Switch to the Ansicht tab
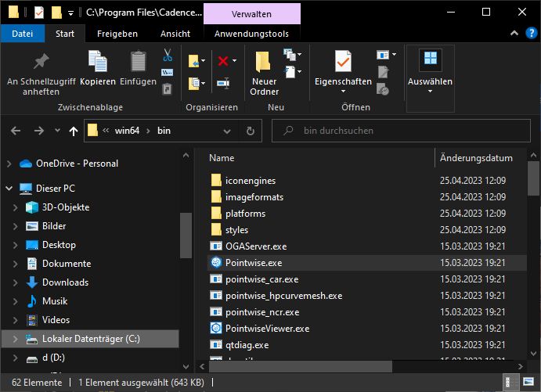 (x=175, y=34)
